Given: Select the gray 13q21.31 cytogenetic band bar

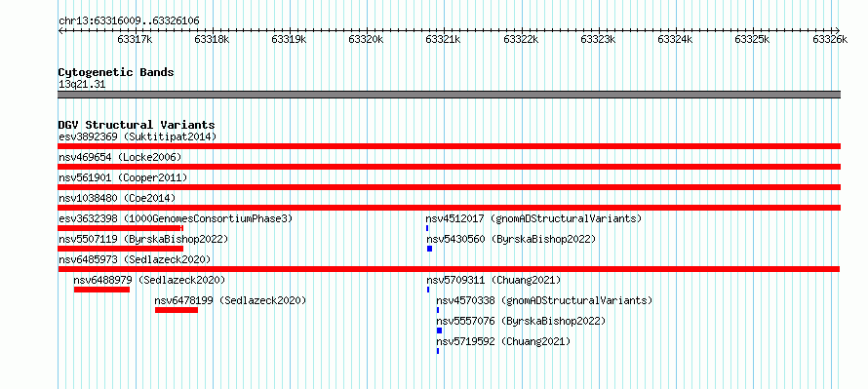Looking at the screenshot, I should 449,95.
